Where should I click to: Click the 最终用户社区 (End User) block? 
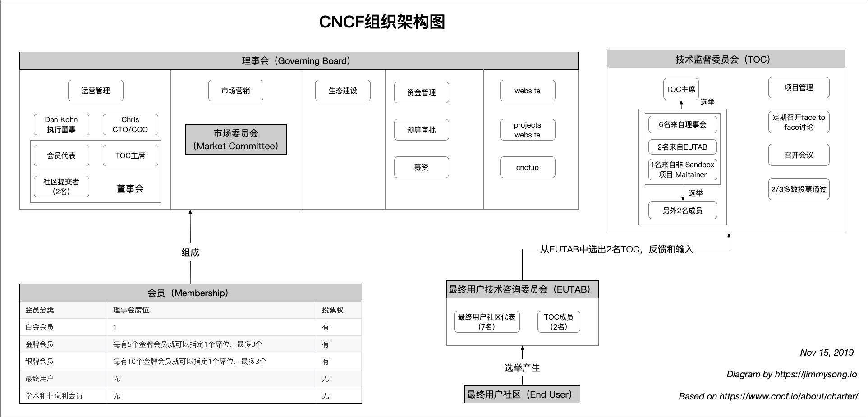(522, 394)
